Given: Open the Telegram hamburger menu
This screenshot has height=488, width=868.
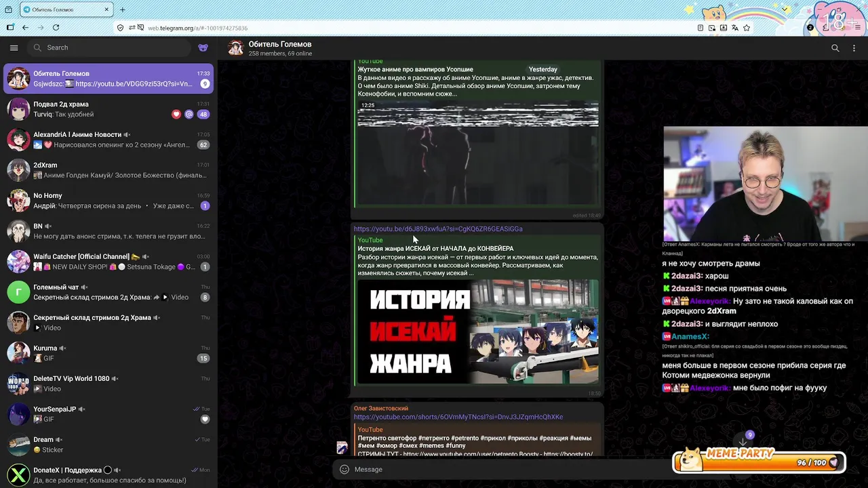Looking at the screenshot, I should click(x=14, y=47).
